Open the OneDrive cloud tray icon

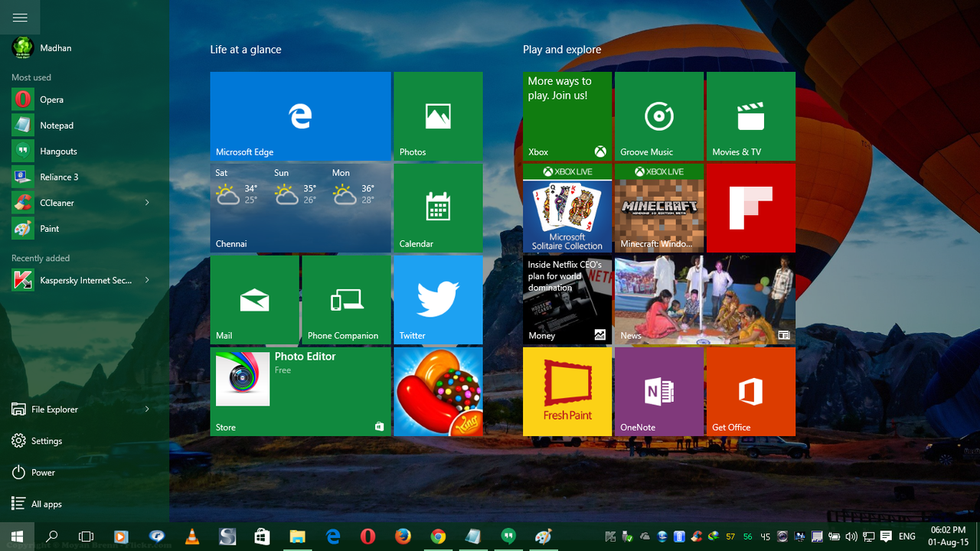(645, 536)
